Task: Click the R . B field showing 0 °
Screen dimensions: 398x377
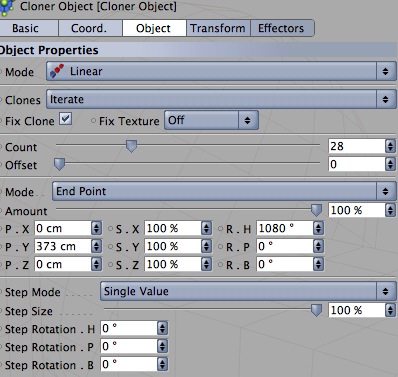Action: [285, 264]
